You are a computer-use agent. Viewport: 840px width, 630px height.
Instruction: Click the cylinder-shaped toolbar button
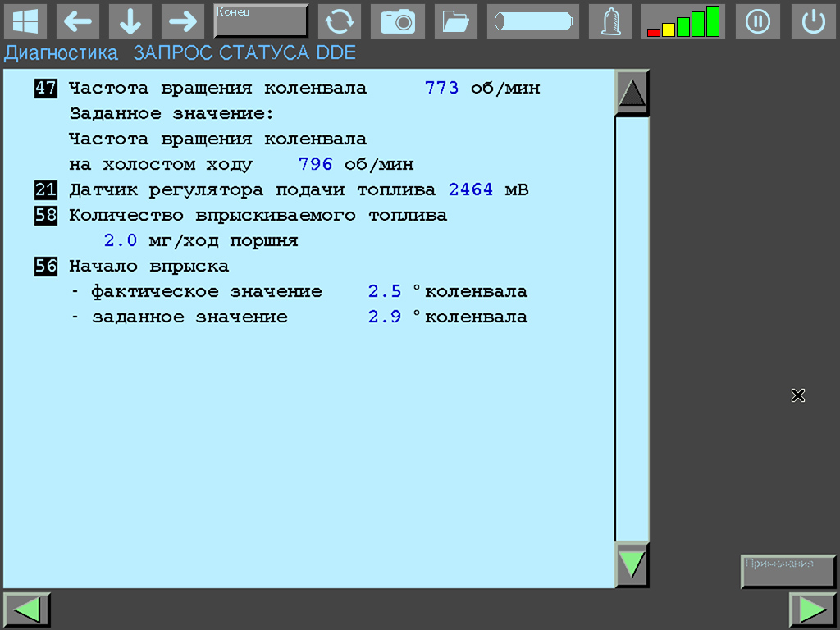click(532, 21)
